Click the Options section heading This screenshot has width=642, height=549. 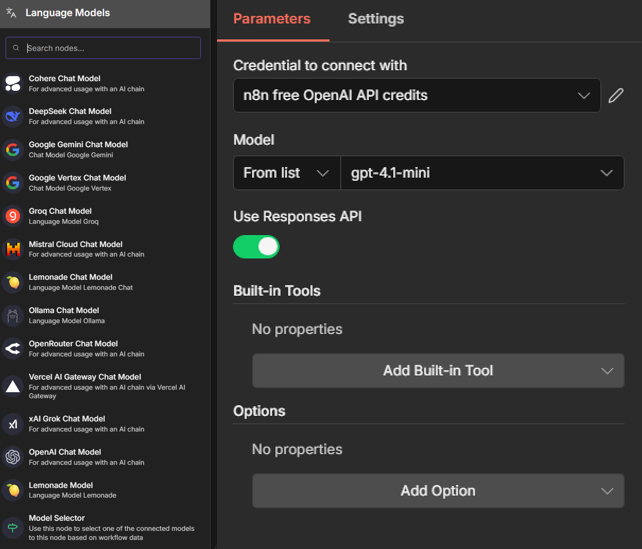point(259,411)
